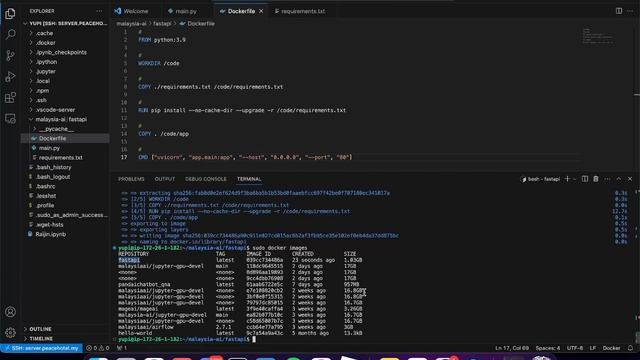Close the Dockerfile tab

click(261, 11)
